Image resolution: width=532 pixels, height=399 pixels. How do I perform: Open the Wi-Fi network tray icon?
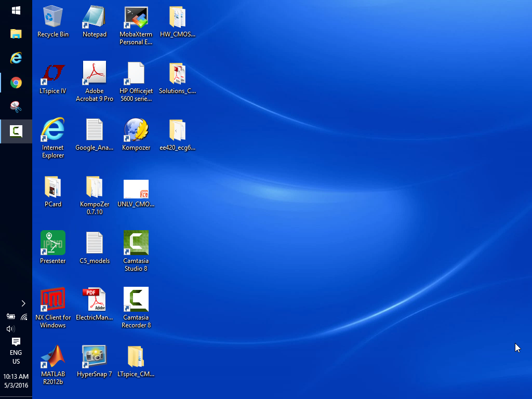[x=24, y=316]
